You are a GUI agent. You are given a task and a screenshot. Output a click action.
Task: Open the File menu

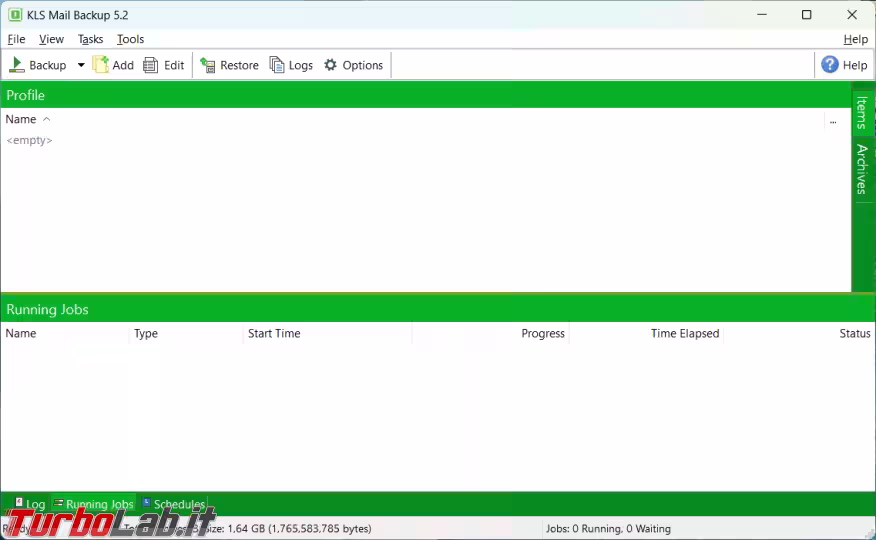[16, 39]
